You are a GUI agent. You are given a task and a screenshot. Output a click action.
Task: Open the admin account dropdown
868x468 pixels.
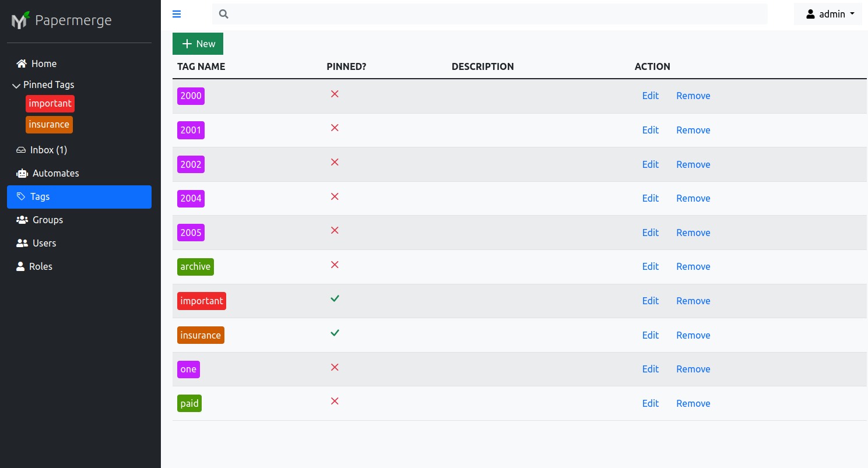[x=828, y=14]
